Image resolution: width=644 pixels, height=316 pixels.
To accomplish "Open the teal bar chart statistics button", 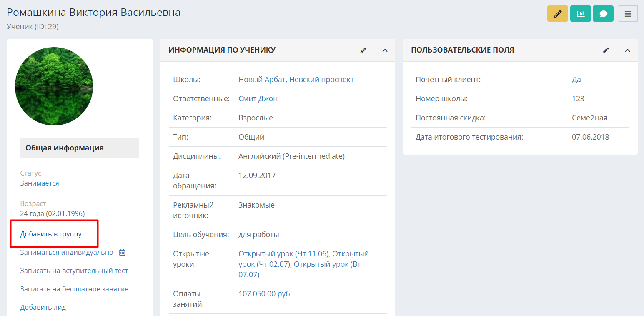I will (581, 13).
